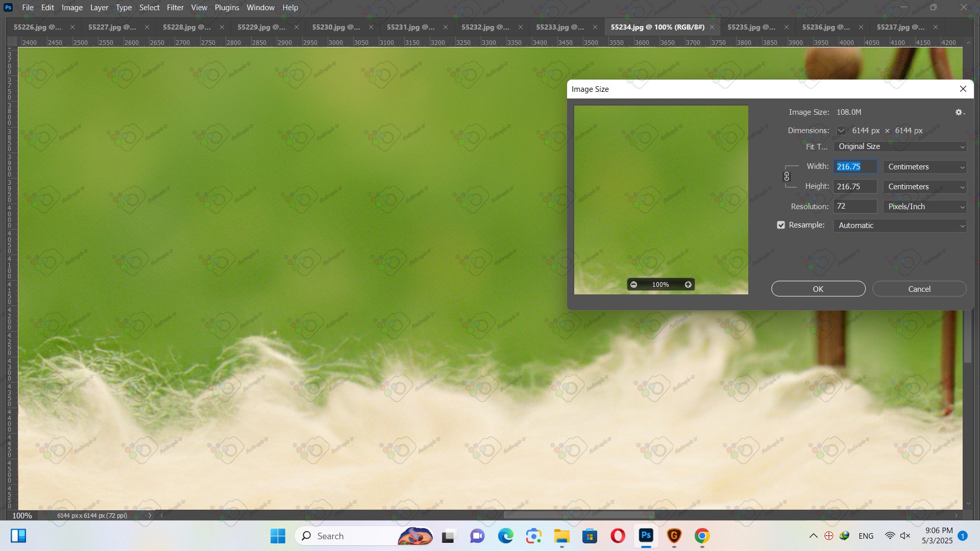This screenshot has width=980, height=551.
Task: Open the Image Size gear settings menu
Action: [960, 112]
